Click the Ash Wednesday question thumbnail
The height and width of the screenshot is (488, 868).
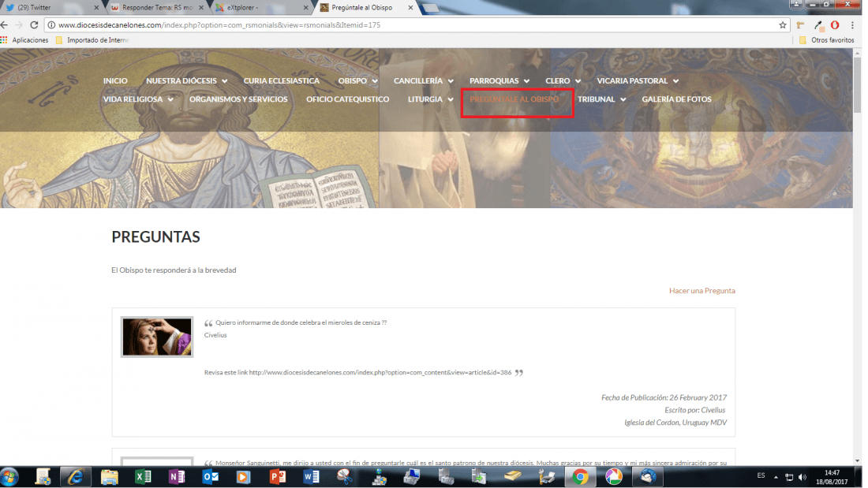pyautogui.click(x=157, y=337)
